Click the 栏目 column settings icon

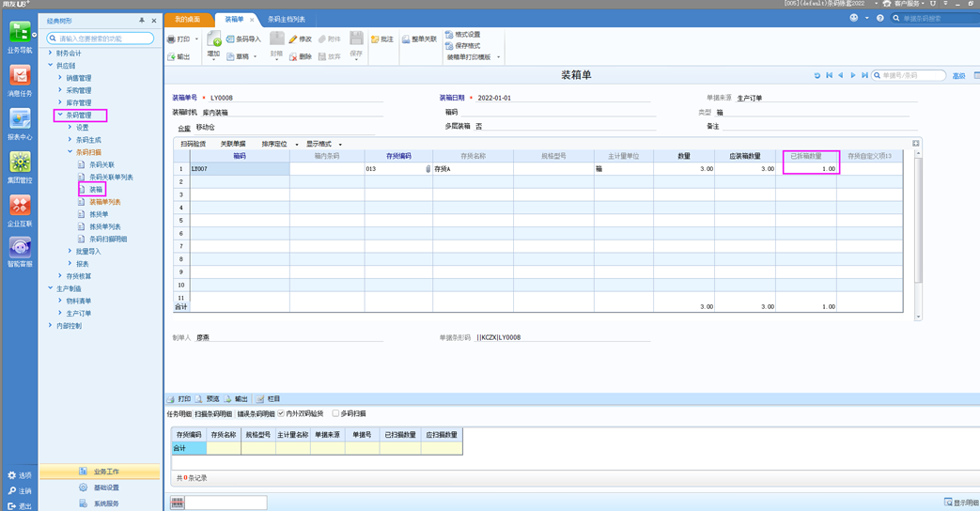click(260, 398)
